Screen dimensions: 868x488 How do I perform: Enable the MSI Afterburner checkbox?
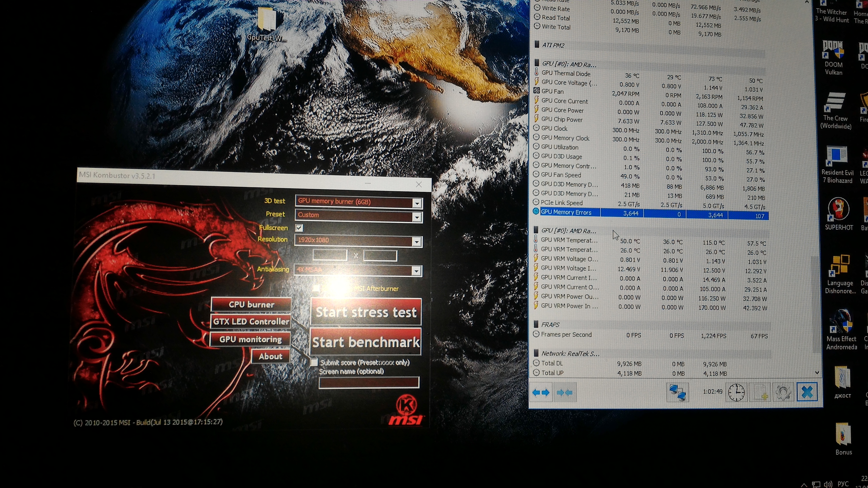[x=316, y=288]
